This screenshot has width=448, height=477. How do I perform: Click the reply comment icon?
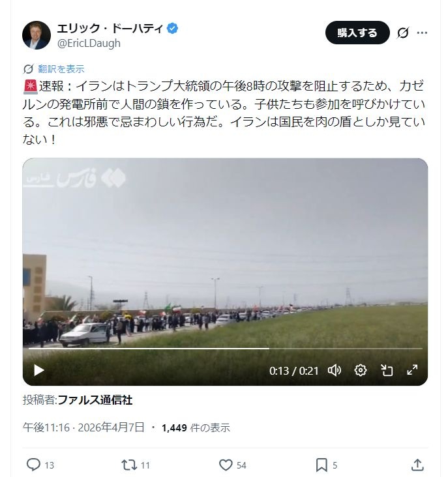[33, 465]
